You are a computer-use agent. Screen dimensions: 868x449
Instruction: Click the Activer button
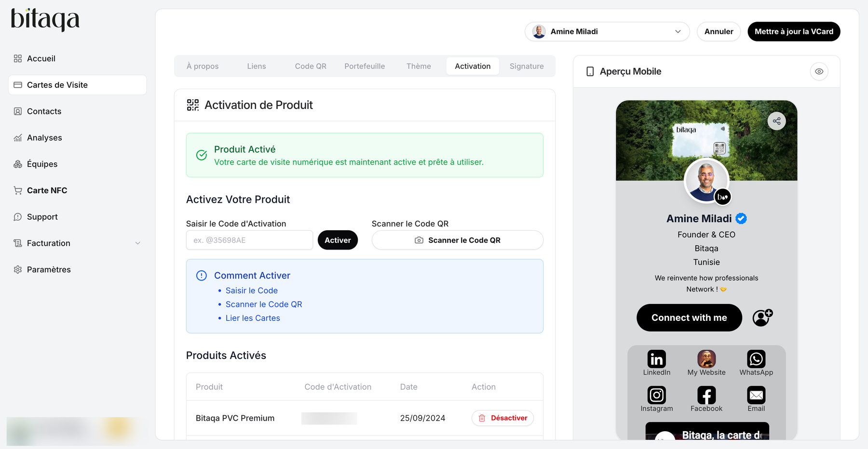[338, 240]
